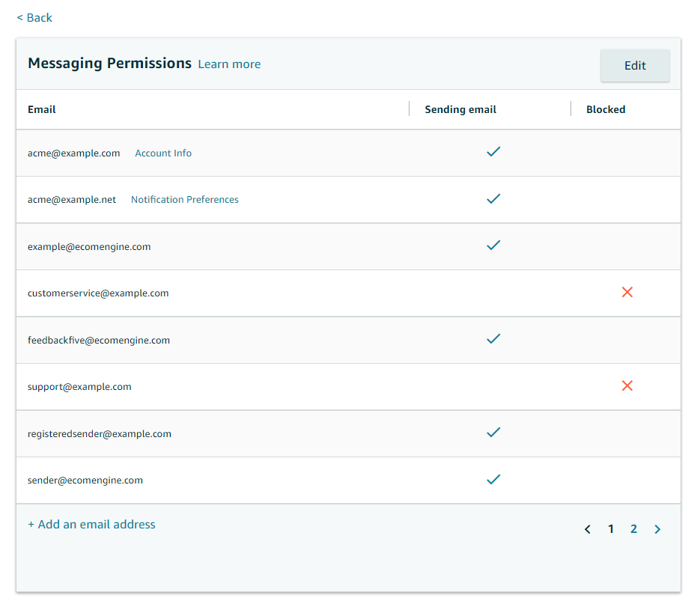This screenshot has width=700, height=610.
Task: Click the checkmark for sender@ecomengine.com
Action: coord(493,480)
